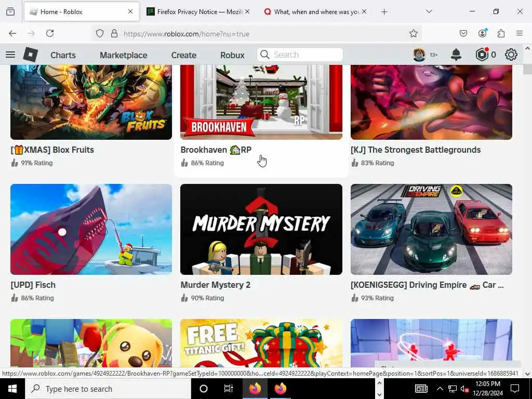
Task: Click the Brookhaven game thumbnail
Action: pyautogui.click(x=261, y=102)
